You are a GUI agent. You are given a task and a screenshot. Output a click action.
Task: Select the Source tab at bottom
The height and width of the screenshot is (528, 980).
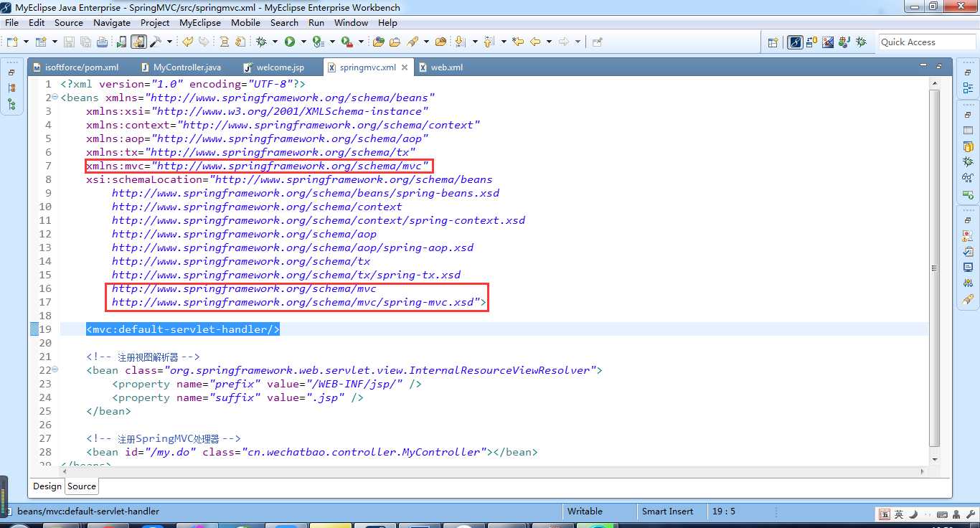click(x=82, y=486)
